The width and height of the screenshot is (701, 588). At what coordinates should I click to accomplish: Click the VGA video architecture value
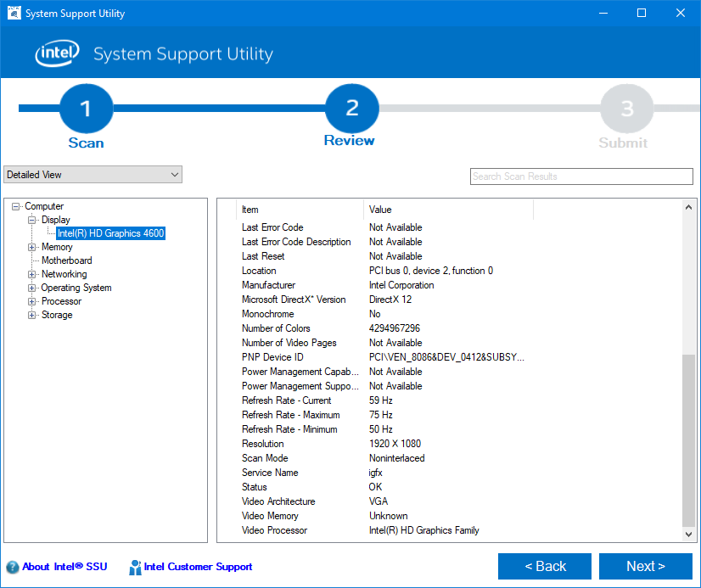(379, 501)
